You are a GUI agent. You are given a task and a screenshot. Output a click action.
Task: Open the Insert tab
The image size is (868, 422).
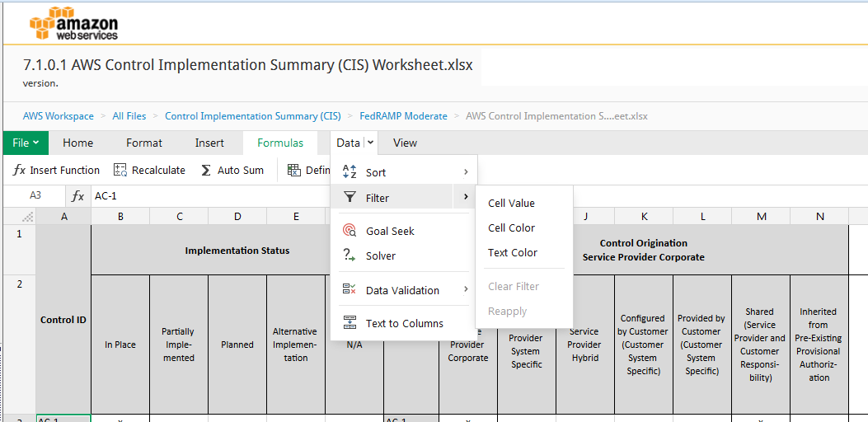[209, 143]
